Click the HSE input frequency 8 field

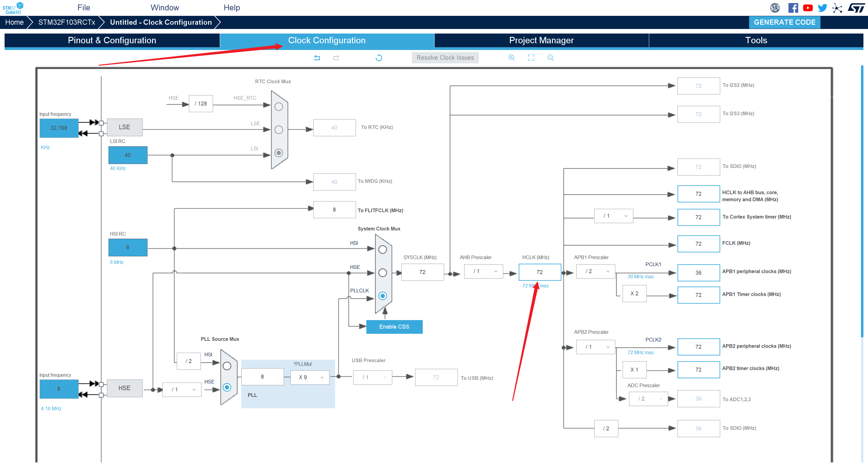[x=59, y=389]
